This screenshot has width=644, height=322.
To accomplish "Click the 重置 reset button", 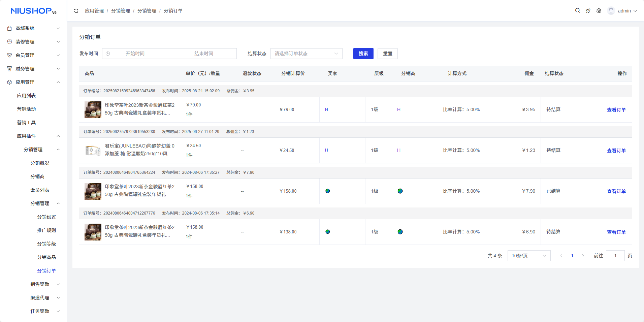I will click(x=387, y=54).
